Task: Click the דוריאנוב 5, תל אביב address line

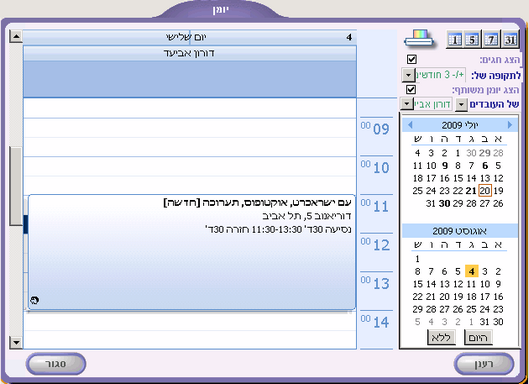Action: (307, 216)
